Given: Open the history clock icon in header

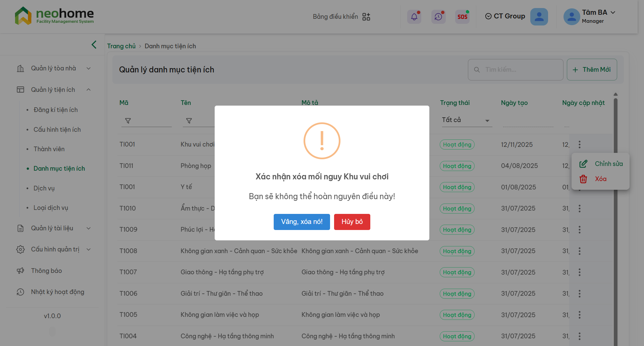Looking at the screenshot, I should pyautogui.click(x=438, y=17).
